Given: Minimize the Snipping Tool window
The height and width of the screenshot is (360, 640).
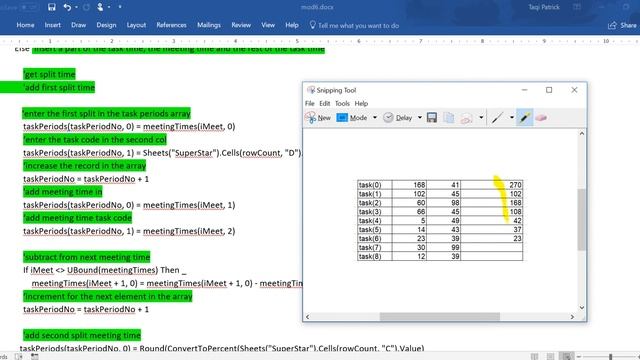Looking at the screenshot, I should click(524, 90).
